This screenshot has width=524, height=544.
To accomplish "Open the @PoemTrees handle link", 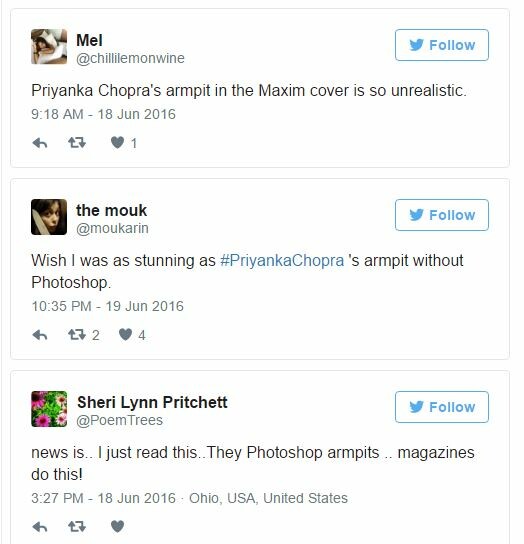I will (119, 420).
